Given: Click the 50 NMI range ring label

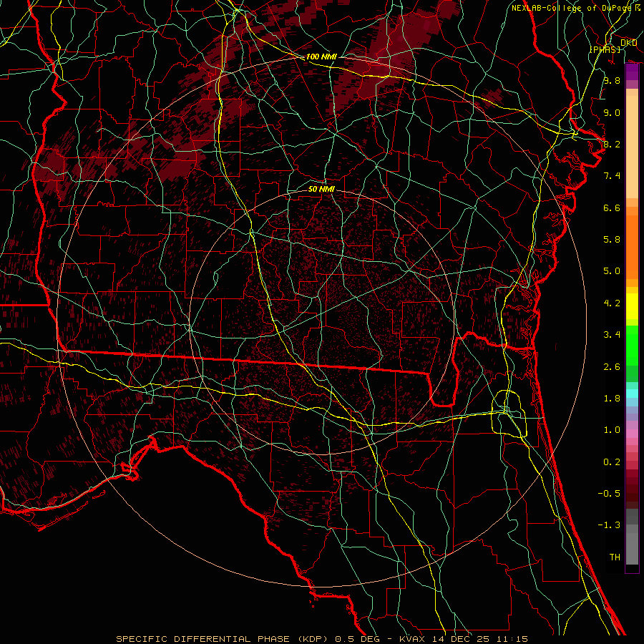Looking at the screenshot, I should point(321,189).
